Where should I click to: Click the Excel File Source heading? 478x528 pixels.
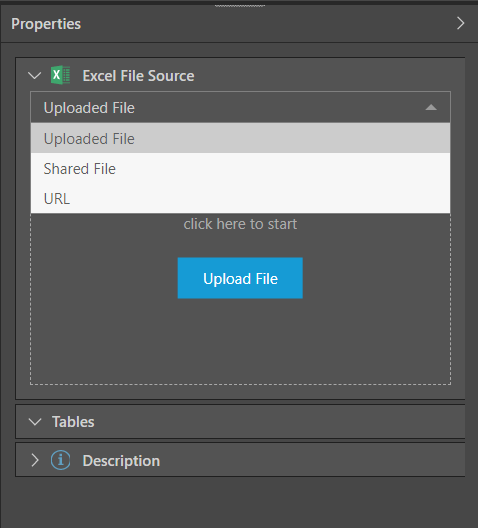click(138, 76)
